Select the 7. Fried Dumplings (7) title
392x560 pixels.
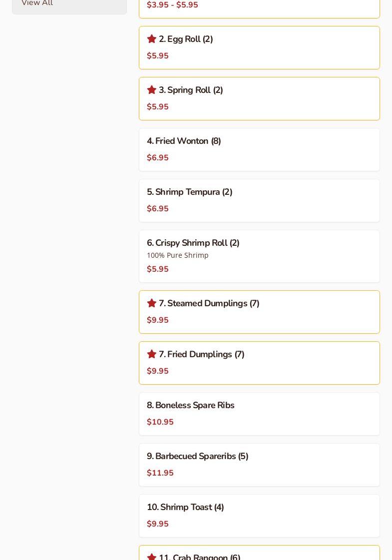click(x=201, y=354)
